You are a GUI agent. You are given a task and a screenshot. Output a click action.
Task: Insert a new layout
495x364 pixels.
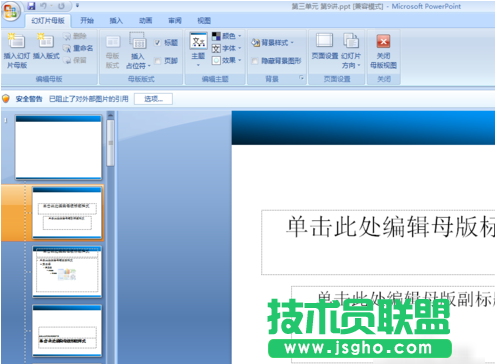46,47
